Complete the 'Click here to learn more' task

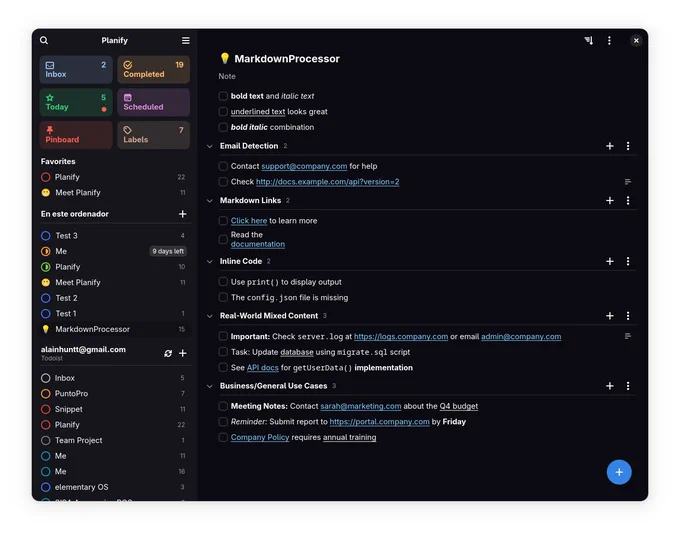pyautogui.click(x=223, y=221)
